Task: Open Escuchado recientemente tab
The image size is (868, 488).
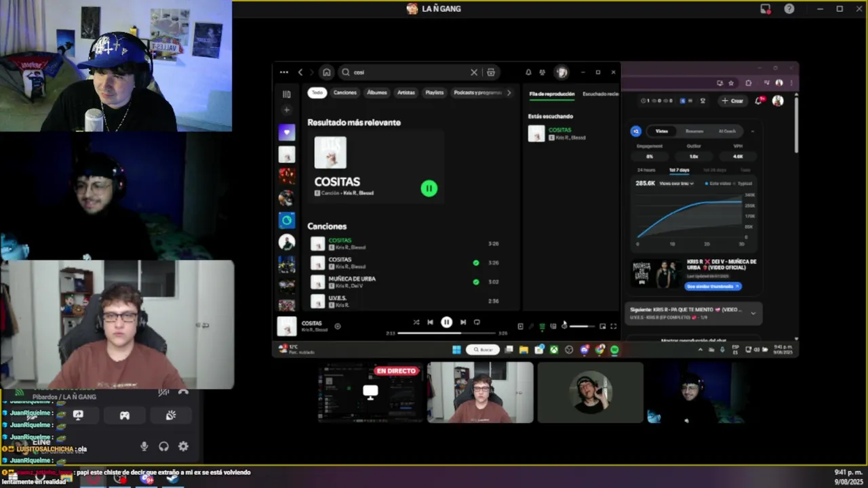Action: [x=601, y=94]
